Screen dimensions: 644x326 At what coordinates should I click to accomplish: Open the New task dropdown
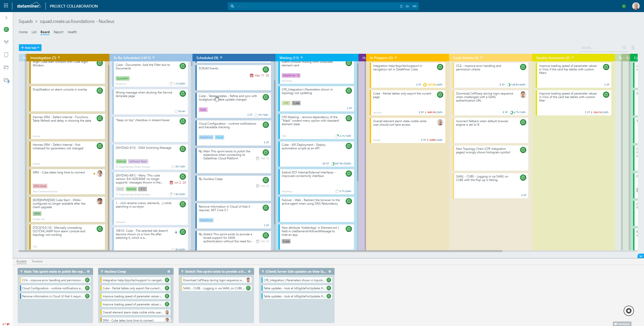(x=30, y=48)
